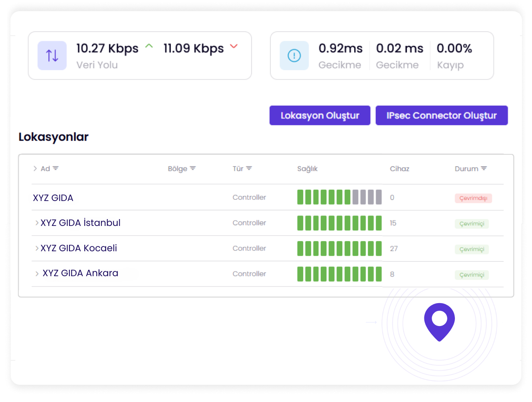Open the Tür column filter icon
The image size is (532, 402).
249,168
